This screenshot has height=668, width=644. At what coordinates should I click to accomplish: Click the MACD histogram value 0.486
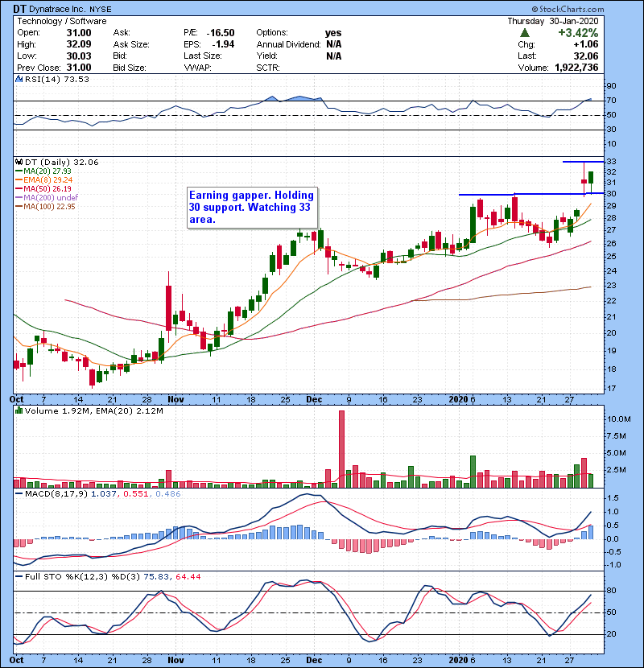coord(168,494)
